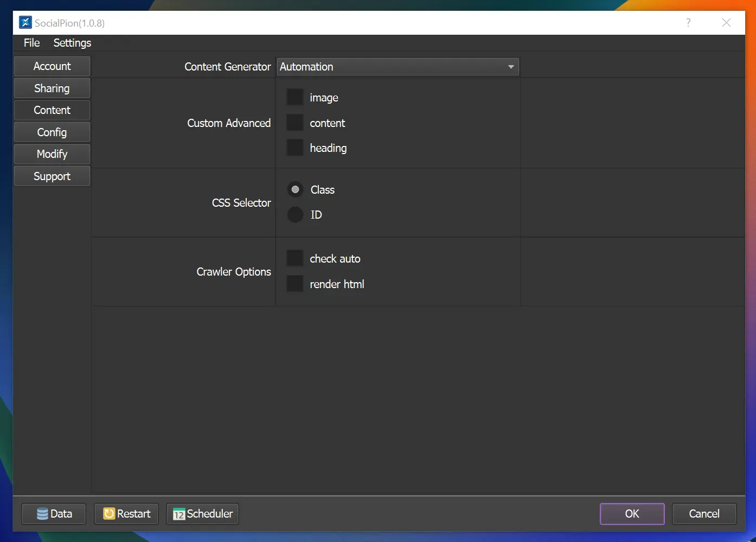Click the Data button label
Viewport: 756px width, 542px height.
[61, 514]
